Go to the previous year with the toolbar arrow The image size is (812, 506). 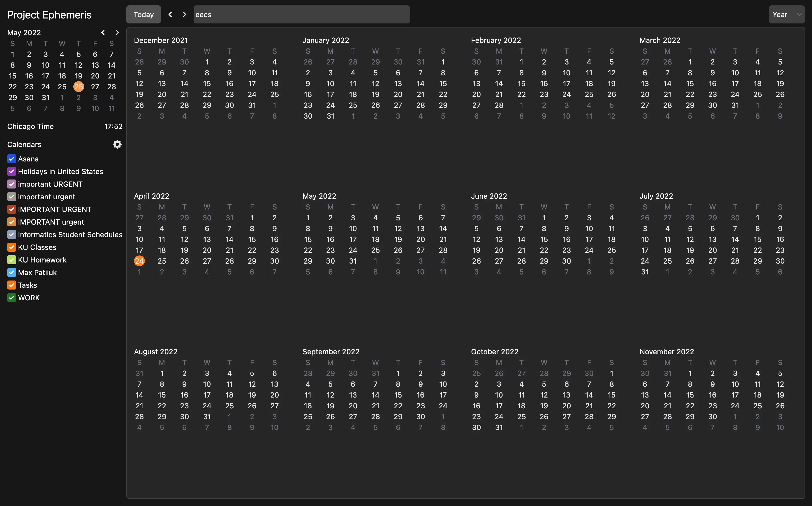(x=170, y=14)
